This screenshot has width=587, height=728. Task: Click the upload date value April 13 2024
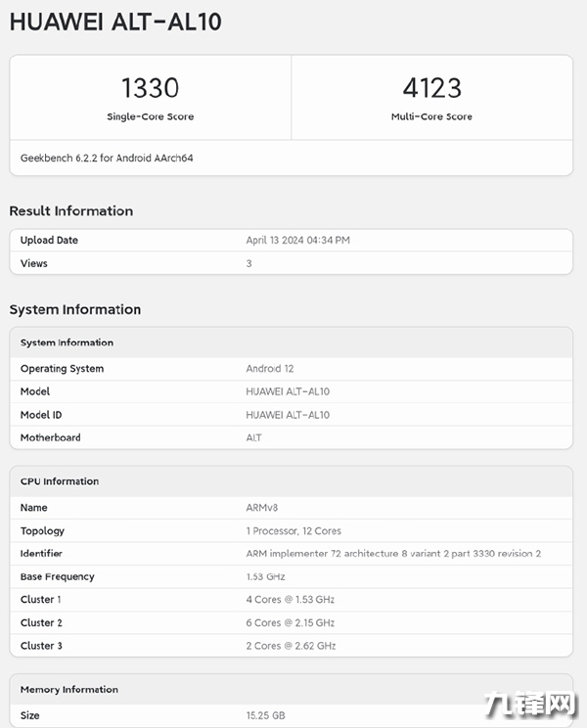297,240
